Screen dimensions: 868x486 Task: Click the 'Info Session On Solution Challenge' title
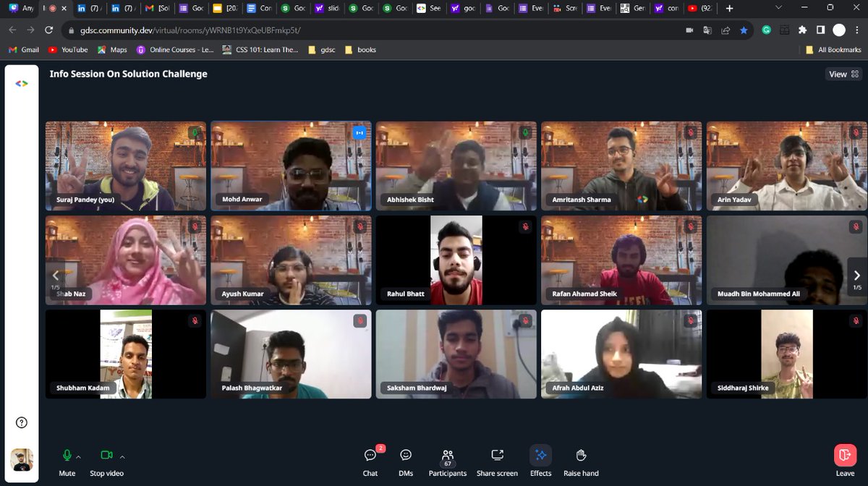128,74
